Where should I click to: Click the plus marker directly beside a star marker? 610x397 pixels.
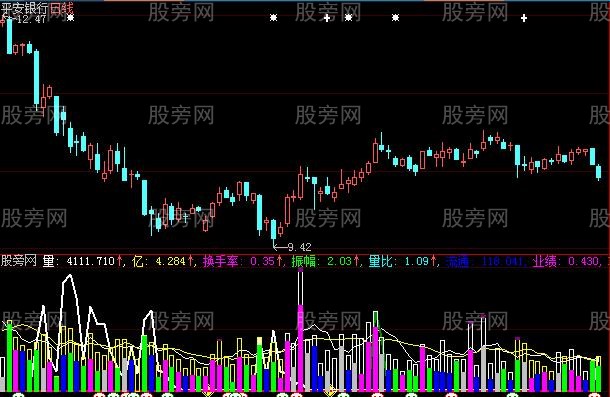point(327,18)
